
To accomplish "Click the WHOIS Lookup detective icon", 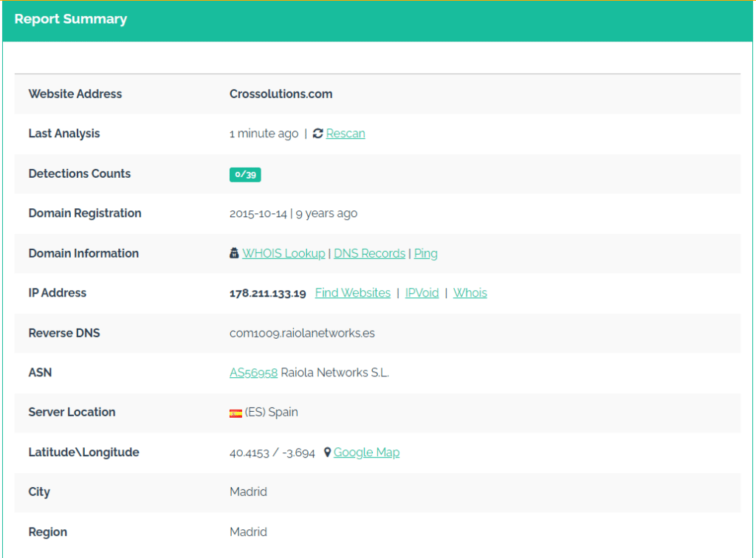I will click(x=234, y=253).
